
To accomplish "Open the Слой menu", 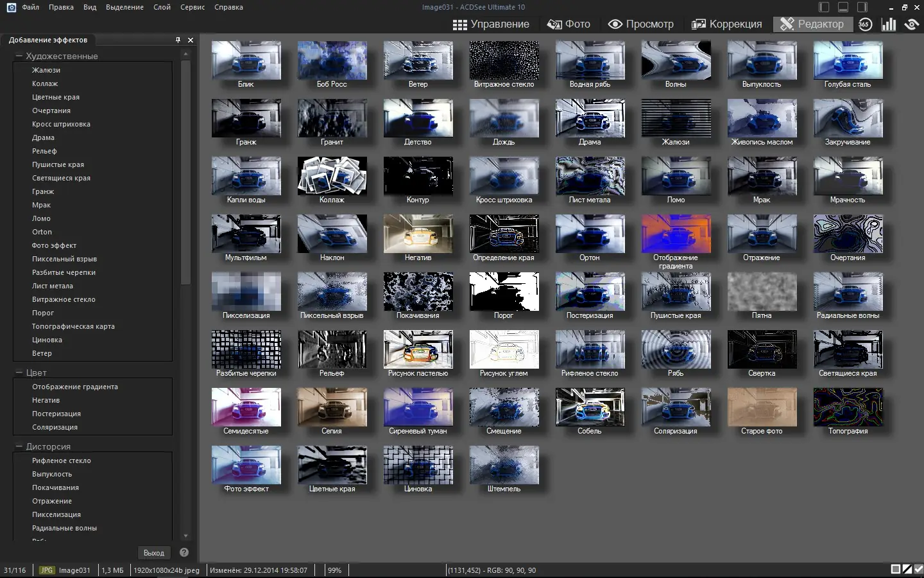I will [x=162, y=7].
